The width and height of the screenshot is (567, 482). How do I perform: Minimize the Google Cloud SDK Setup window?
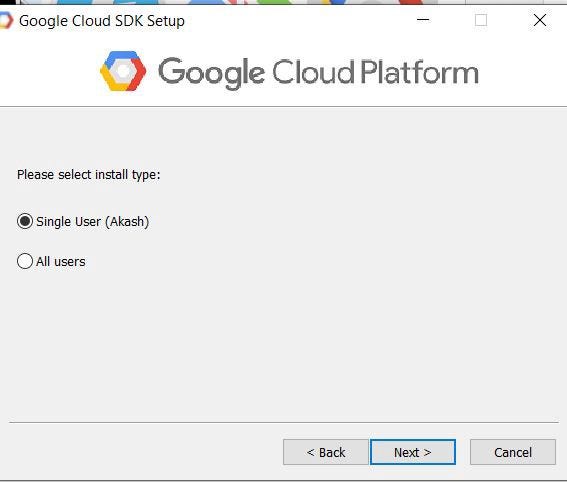423,20
